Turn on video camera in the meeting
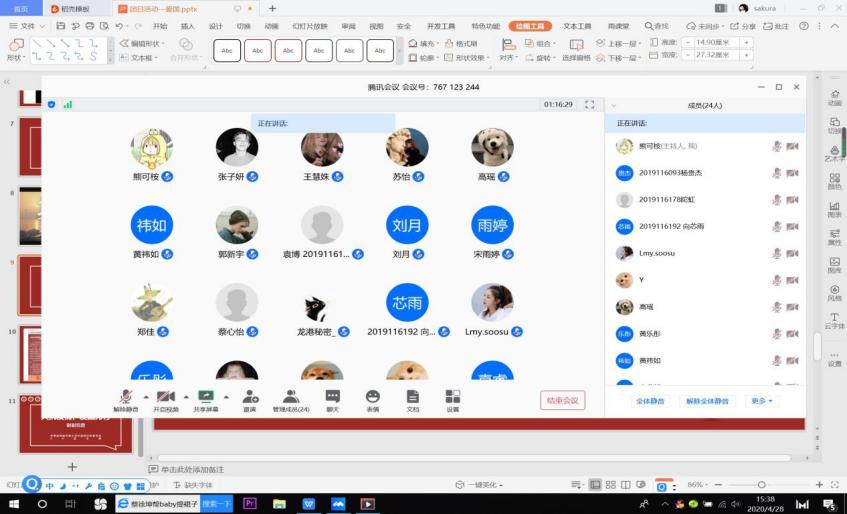Viewport: 847px width, 514px height. coord(165,400)
